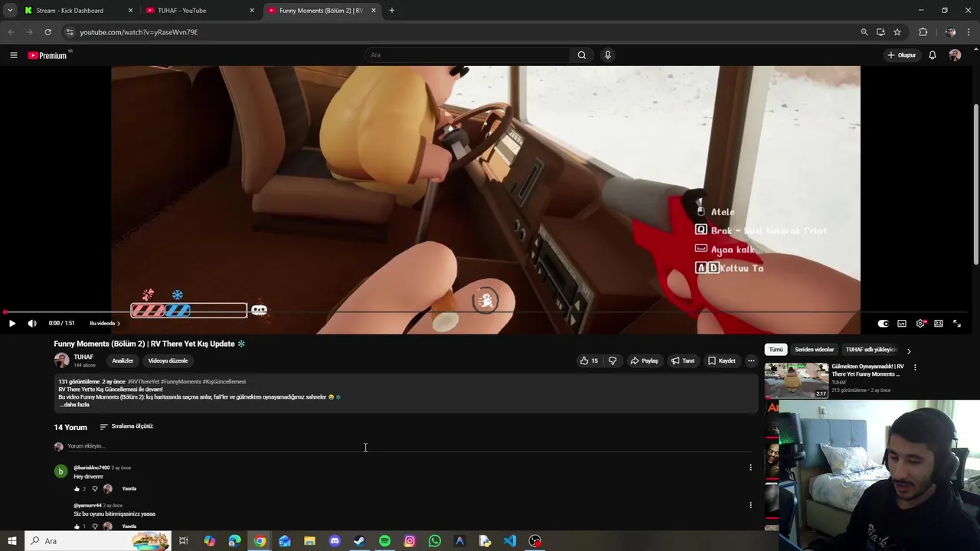Open the 'Oluştur' create menu
Screen dimensions: 980x551
point(902,55)
